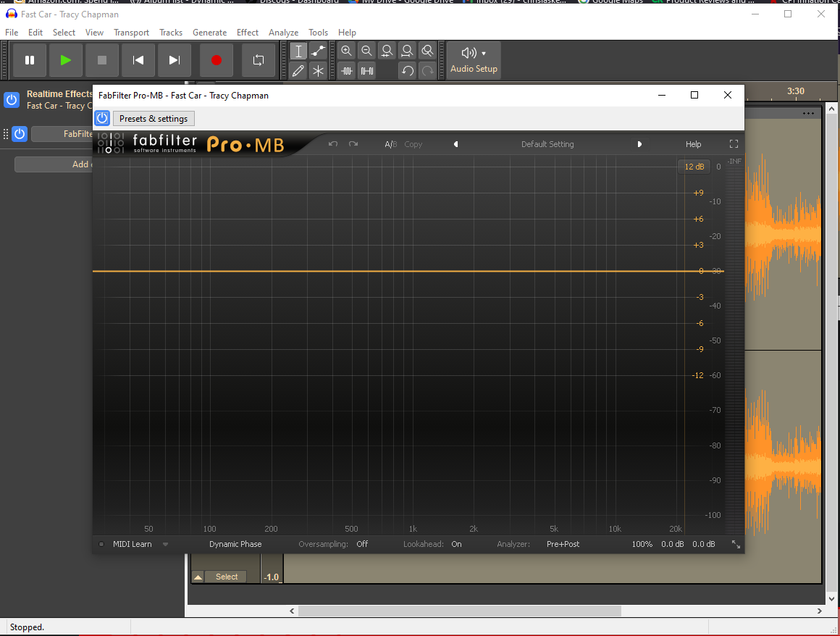Open the Audio Setup dropdown
840x636 pixels.
(x=474, y=60)
